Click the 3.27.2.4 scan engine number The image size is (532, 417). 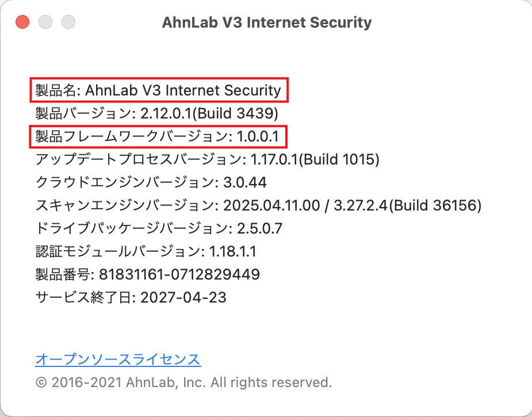(360, 205)
